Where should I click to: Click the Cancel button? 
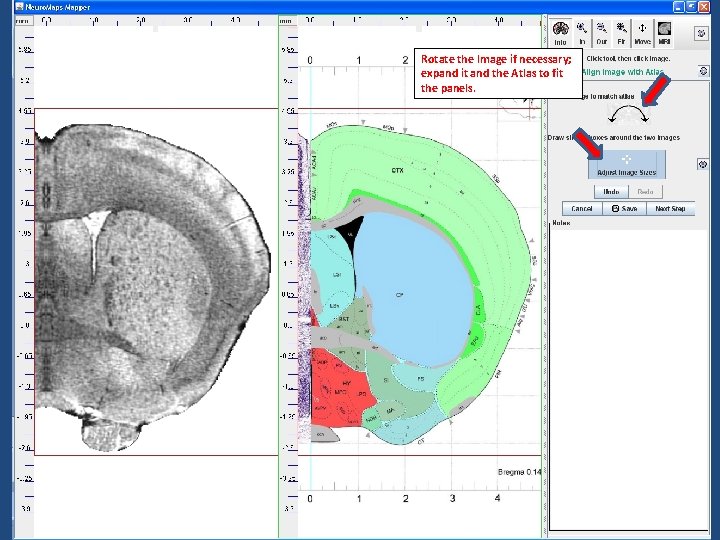click(x=582, y=208)
